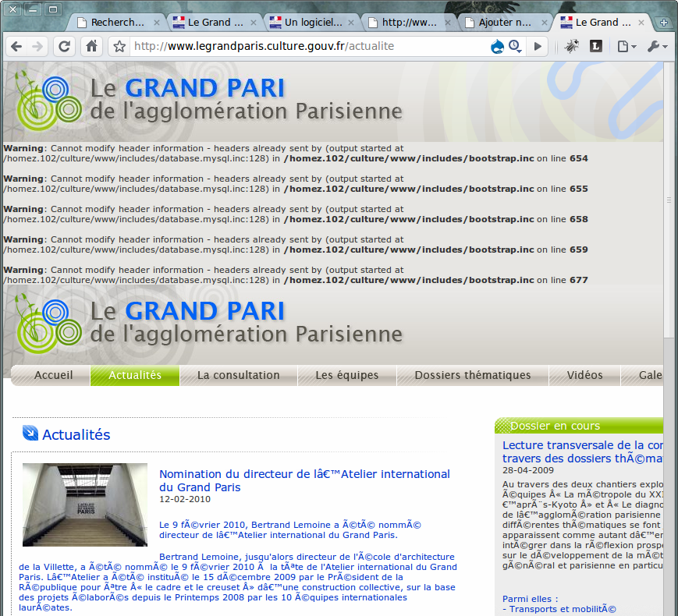Image resolution: width=678 pixels, height=616 pixels.
Task: Close the Un logiciel... tab
Action: pos(350,23)
